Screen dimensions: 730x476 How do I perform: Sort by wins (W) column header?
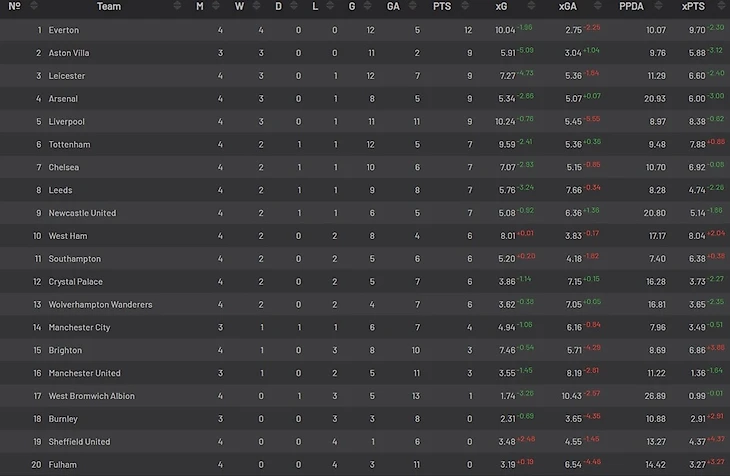click(x=239, y=7)
